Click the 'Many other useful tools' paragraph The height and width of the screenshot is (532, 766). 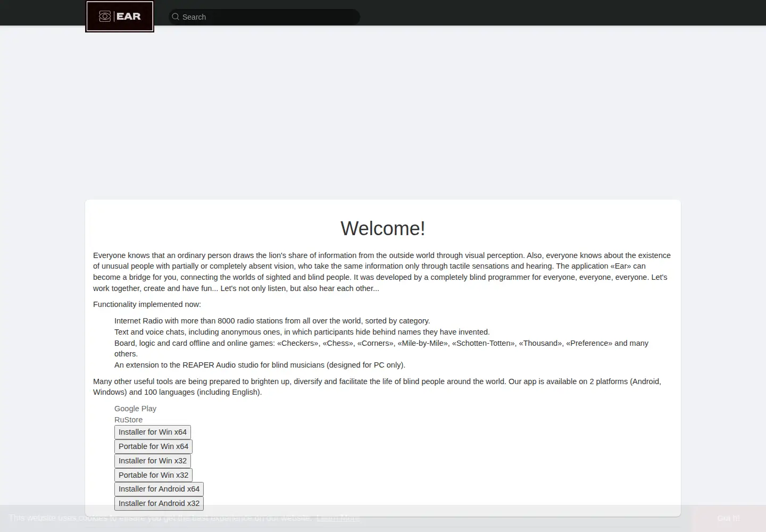[377, 387]
